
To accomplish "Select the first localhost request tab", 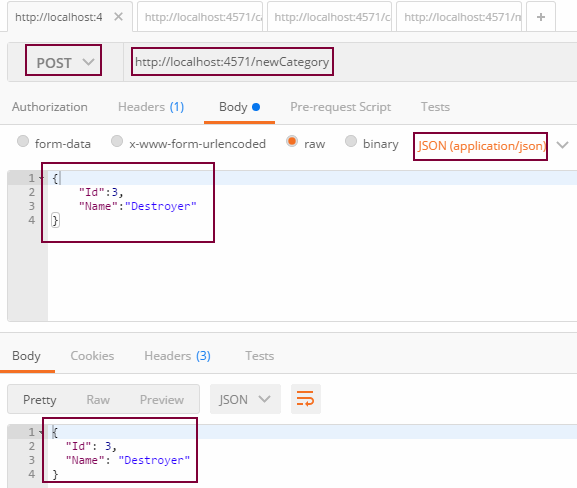I will tap(59, 17).
